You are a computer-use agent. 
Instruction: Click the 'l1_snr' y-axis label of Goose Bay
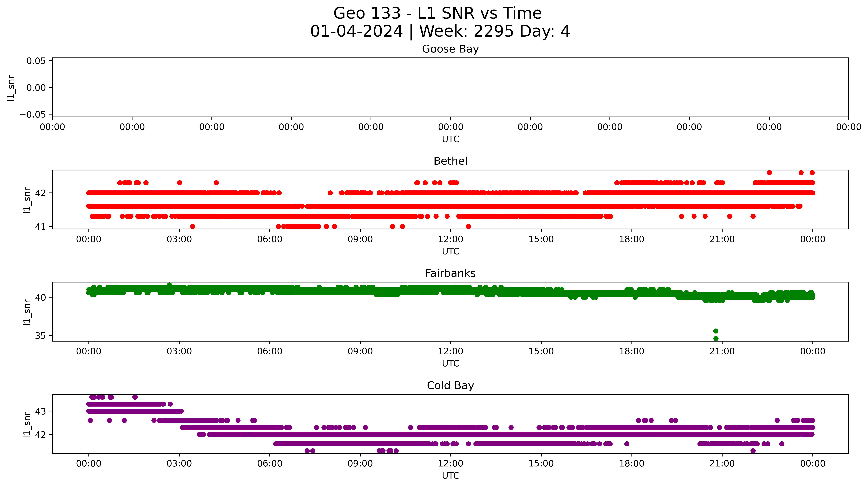[x=11, y=88]
